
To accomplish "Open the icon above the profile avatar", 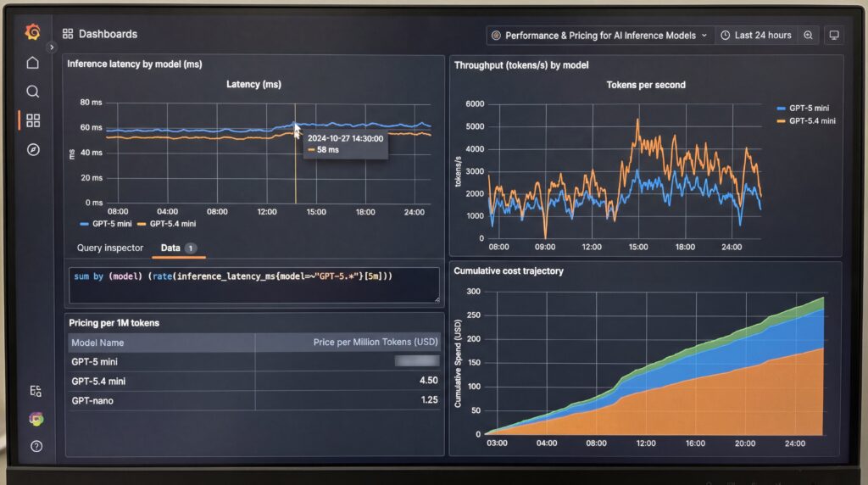I will coord(36,391).
